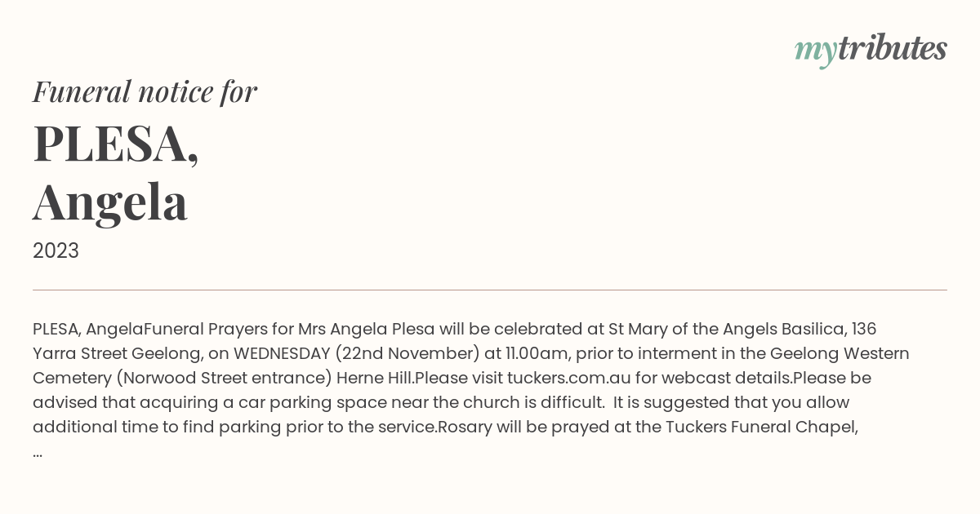The image size is (980, 514).
Task: Click the first name Angela in the title
Action: tap(110, 202)
